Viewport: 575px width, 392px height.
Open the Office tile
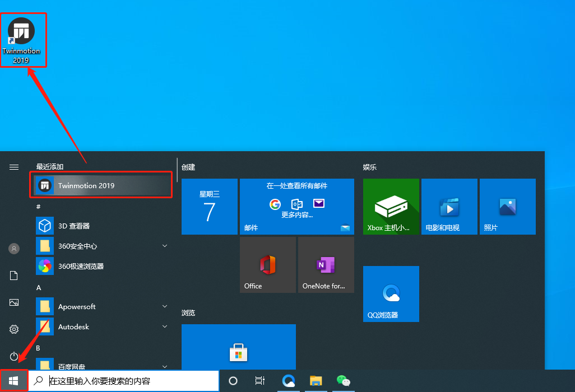click(x=268, y=265)
